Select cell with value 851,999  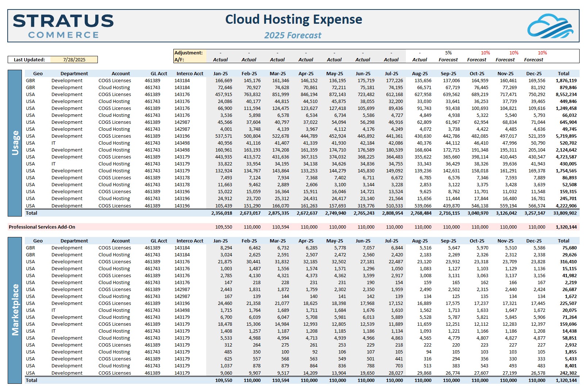coord(280,94)
